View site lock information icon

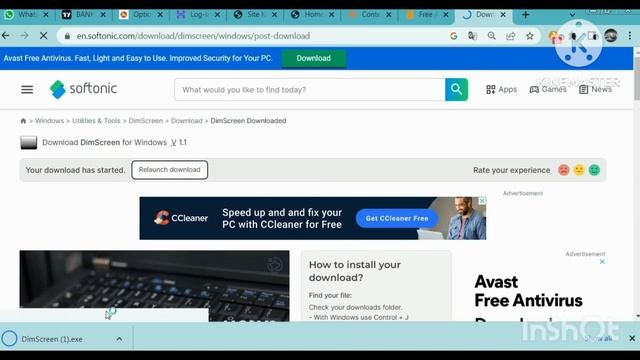[x=67, y=36]
